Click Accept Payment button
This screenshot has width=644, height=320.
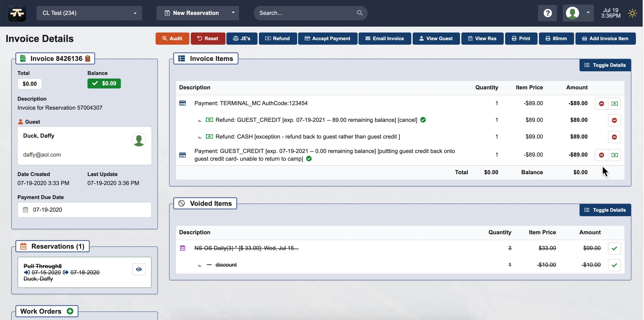[x=327, y=39]
